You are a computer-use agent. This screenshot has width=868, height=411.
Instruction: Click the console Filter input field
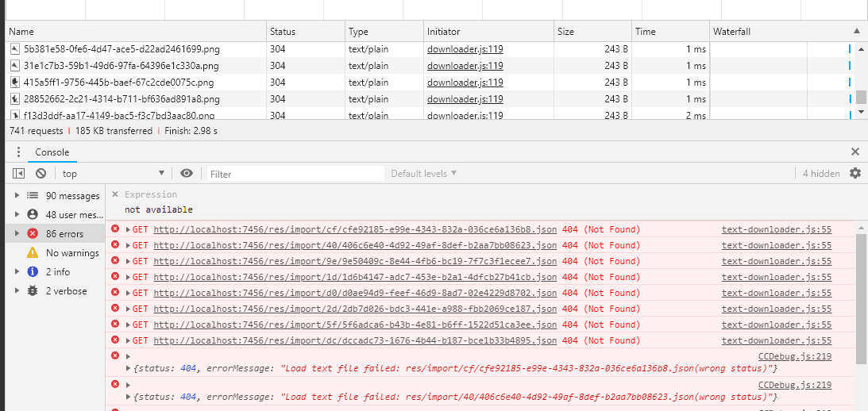point(295,174)
